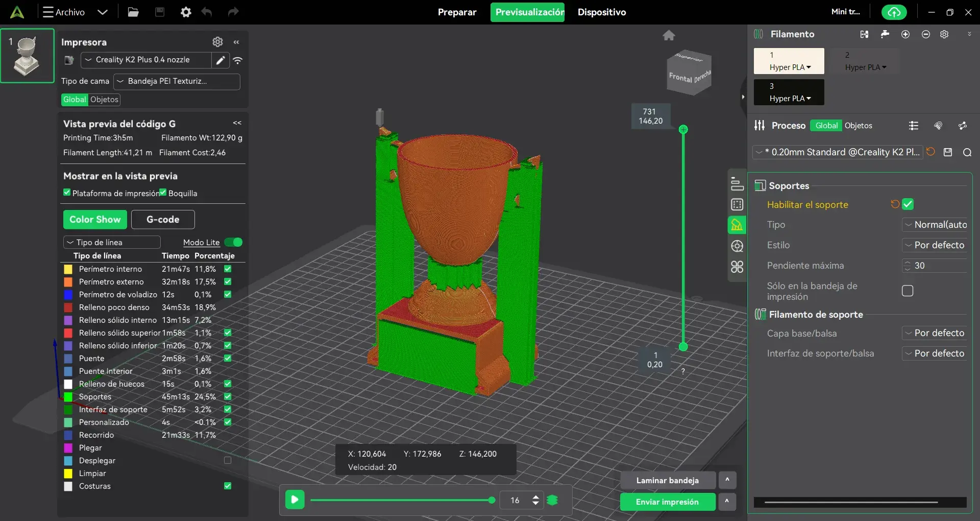Click the green hexagon icon beside speed stepper
Image resolution: width=980 pixels, height=521 pixels.
(x=552, y=500)
